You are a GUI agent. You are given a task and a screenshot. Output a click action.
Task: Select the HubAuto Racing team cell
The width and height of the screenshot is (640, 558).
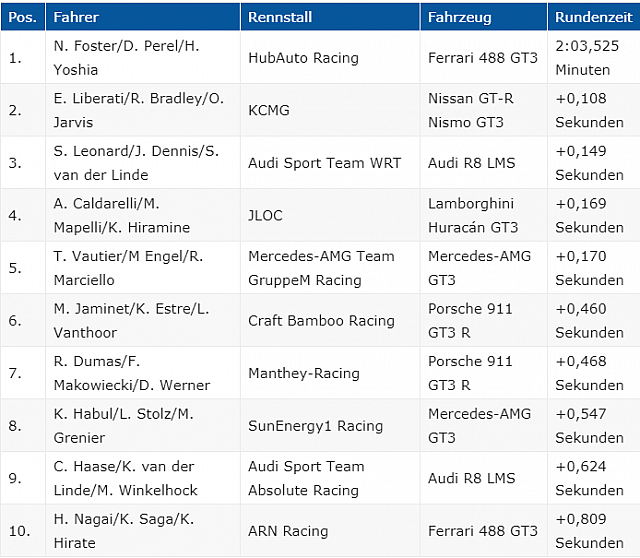[x=330, y=58]
